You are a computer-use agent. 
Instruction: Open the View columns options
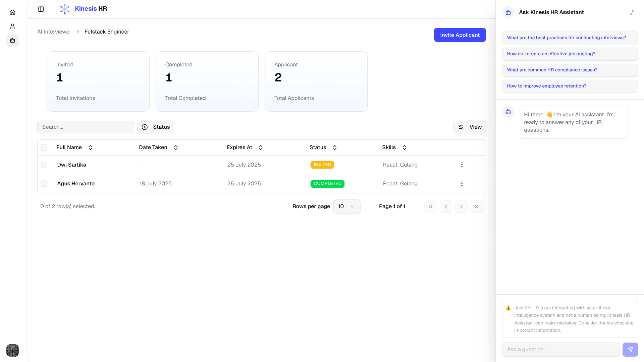tap(470, 127)
